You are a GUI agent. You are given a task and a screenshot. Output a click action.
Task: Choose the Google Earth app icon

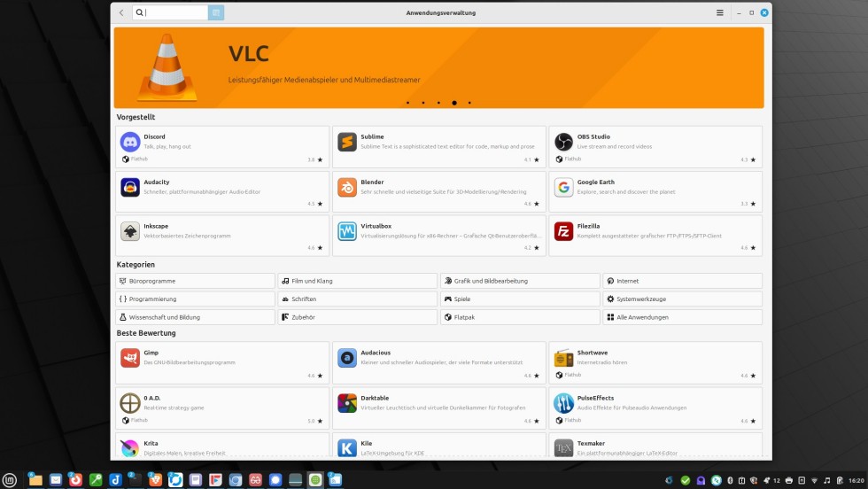click(564, 187)
